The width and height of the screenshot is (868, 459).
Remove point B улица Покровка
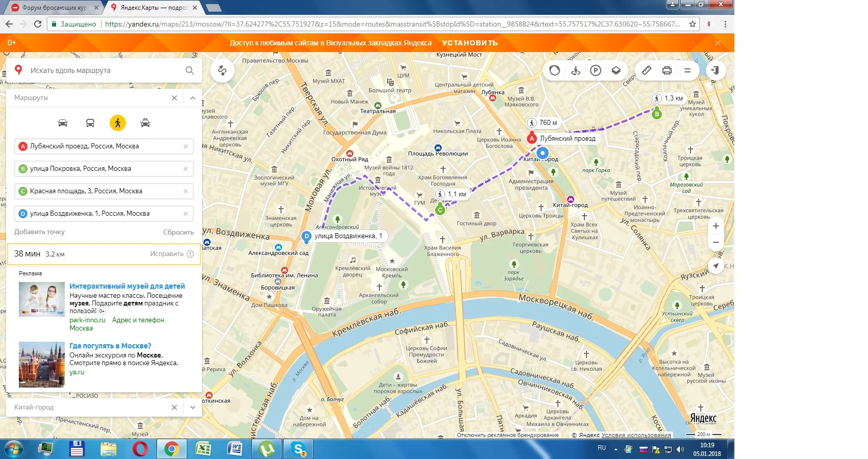click(186, 169)
